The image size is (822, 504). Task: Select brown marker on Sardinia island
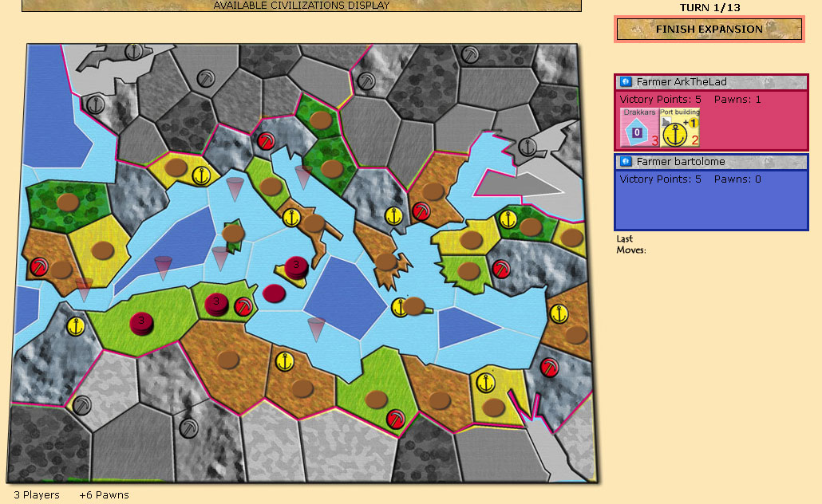pos(233,234)
